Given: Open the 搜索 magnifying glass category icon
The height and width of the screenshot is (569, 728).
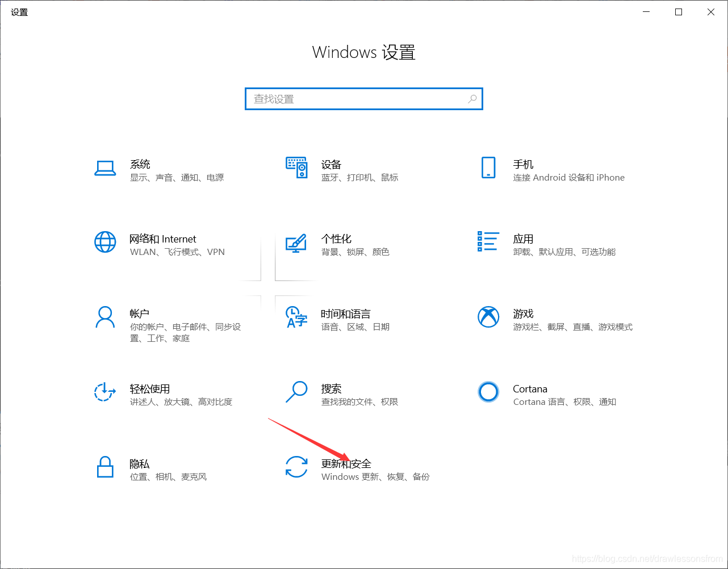Looking at the screenshot, I should click(296, 392).
